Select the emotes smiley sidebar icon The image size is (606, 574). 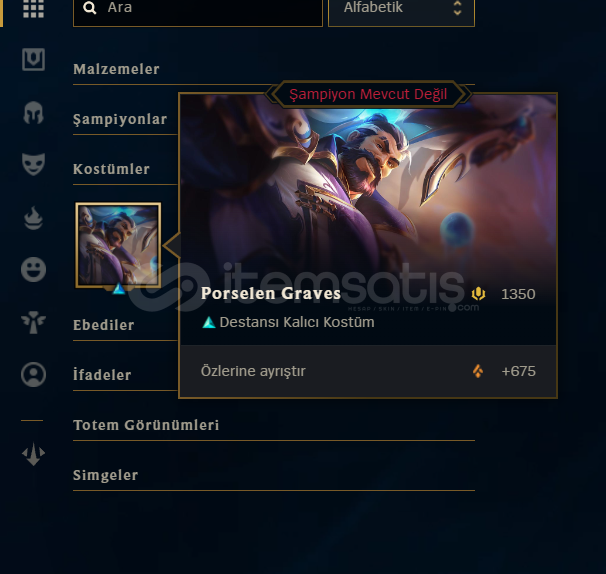tap(33, 269)
